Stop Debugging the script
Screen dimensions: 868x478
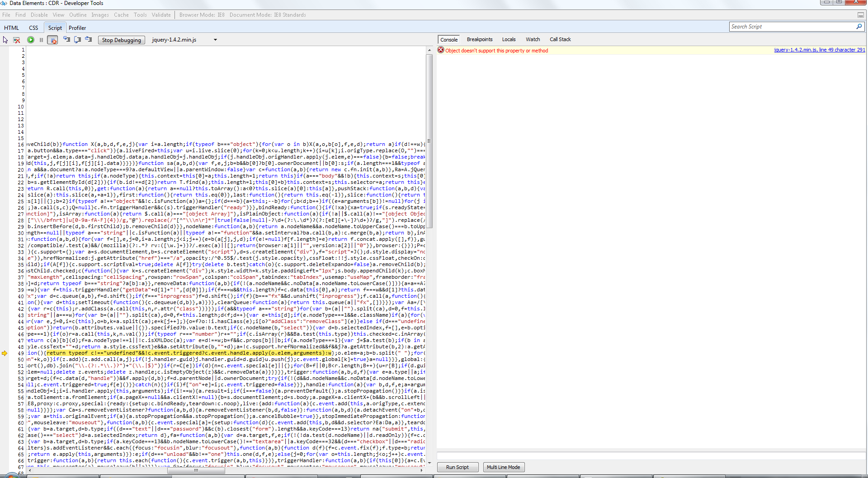[122, 40]
